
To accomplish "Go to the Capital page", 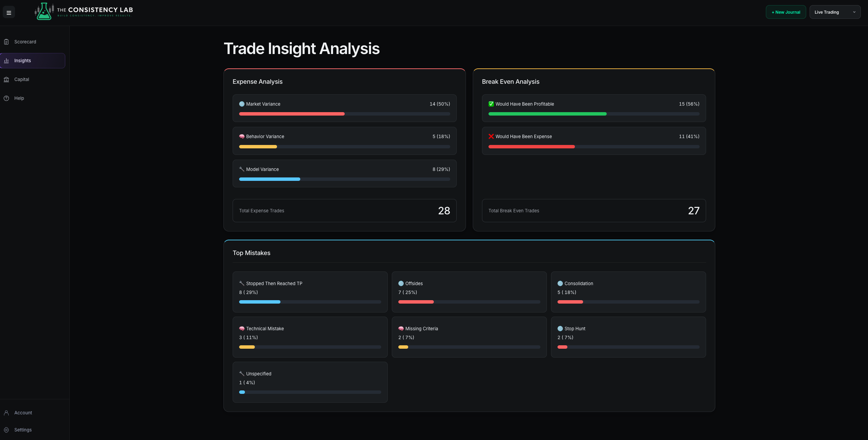I will pyautogui.click(x=32, y=79).
